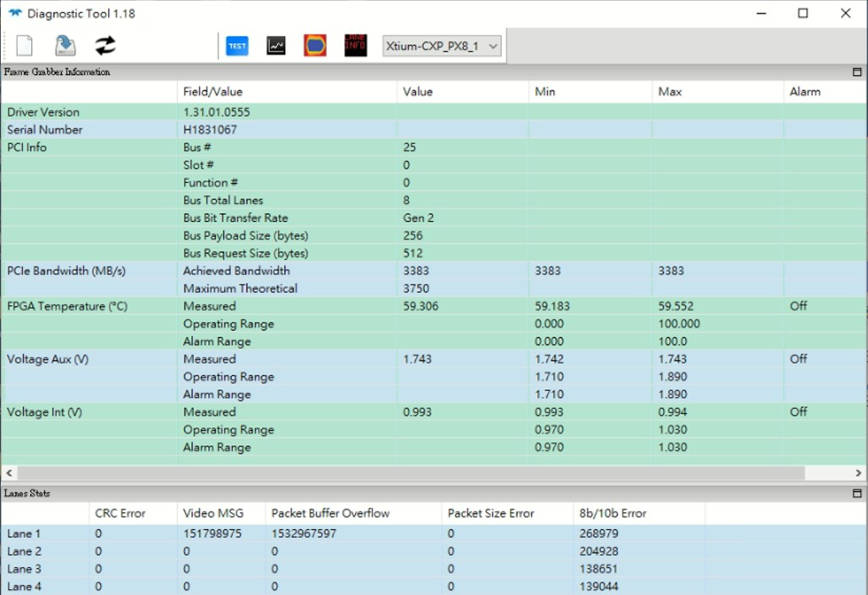This screenshot has height=595, width=868.
Task: Click the refresh arrows toolbar icon
Action: [x=105, y=46]
